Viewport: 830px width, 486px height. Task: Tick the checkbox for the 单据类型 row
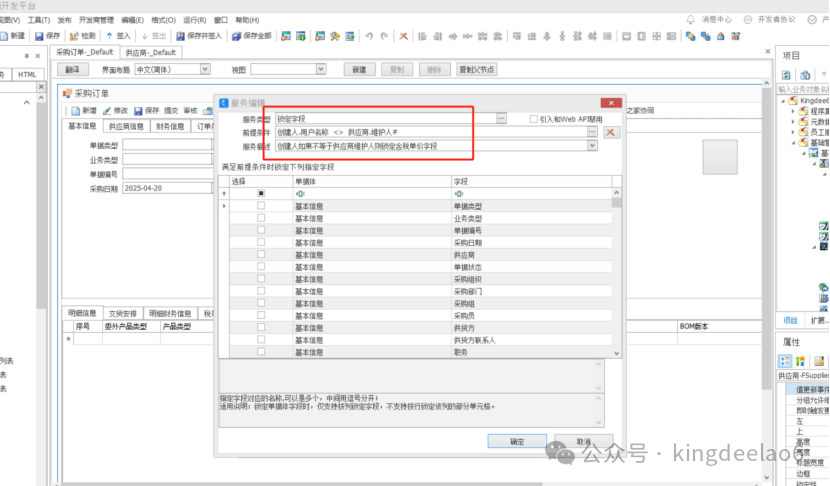[261, 205]
